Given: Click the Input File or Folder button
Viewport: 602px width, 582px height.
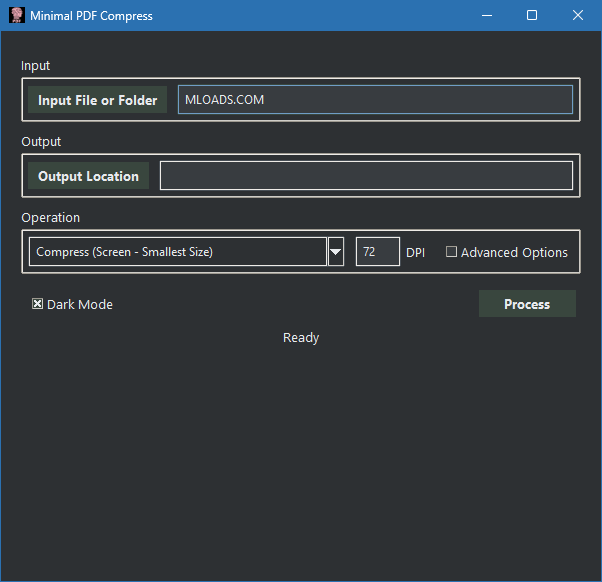Looking at the screenshot, I should coord(98,100).
